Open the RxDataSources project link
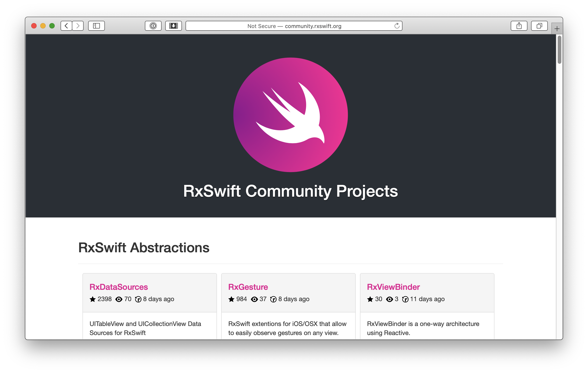Image resolution: width=588 pixels, height=373 pixels. 118,287
